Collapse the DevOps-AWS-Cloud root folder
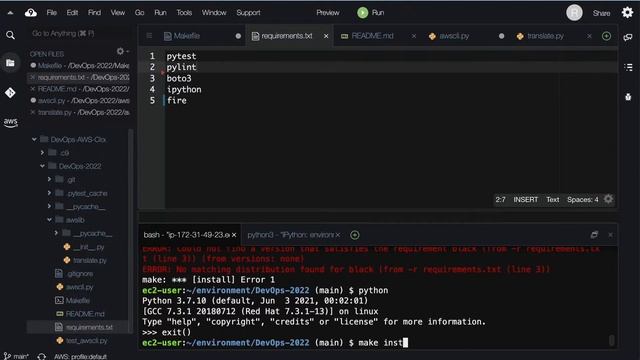Screen dimensions: 640x360 (34, 139)
